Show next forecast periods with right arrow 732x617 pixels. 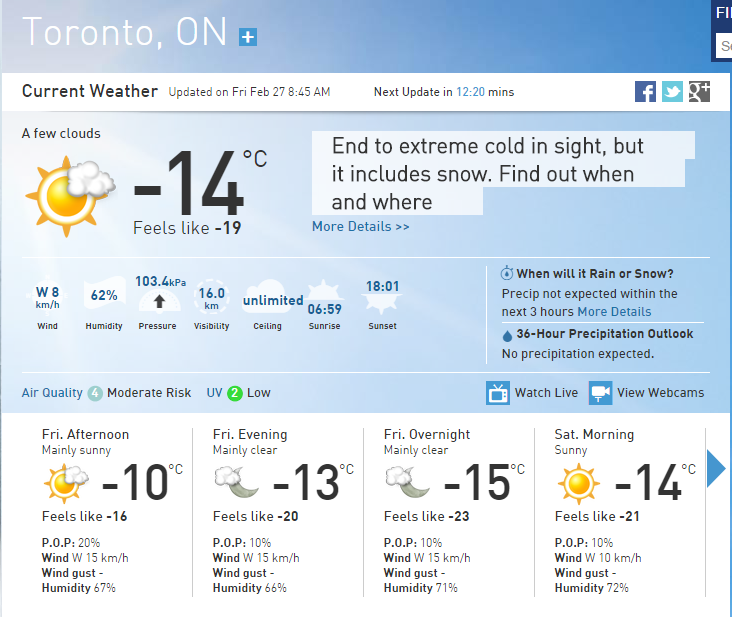click(x=716, y=469)
